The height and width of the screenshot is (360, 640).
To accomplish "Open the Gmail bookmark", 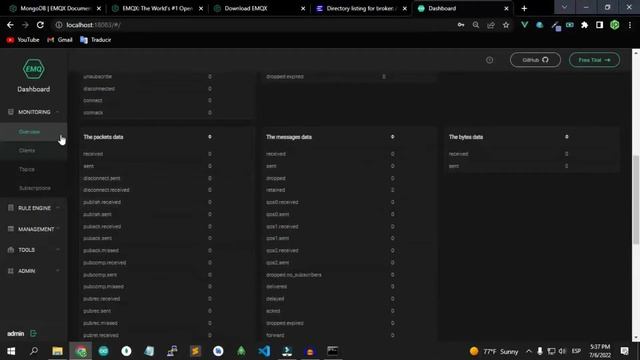I will (x=60, y=40).
